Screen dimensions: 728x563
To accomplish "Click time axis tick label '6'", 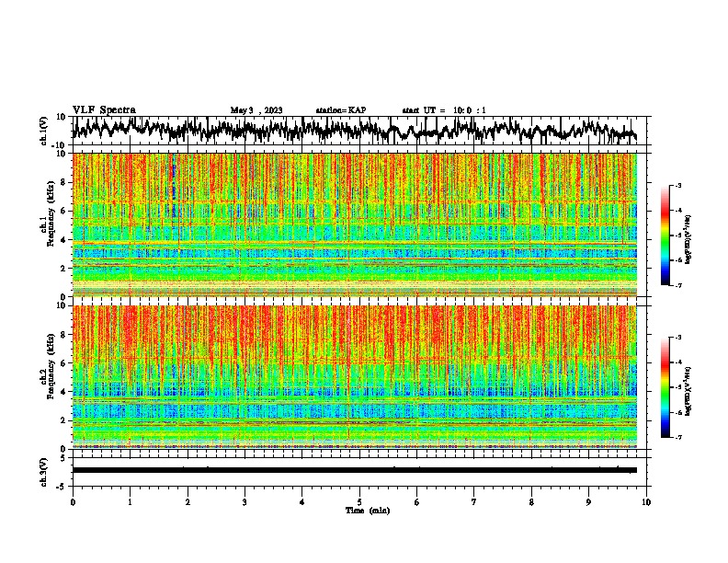I will tap(417, 502).
